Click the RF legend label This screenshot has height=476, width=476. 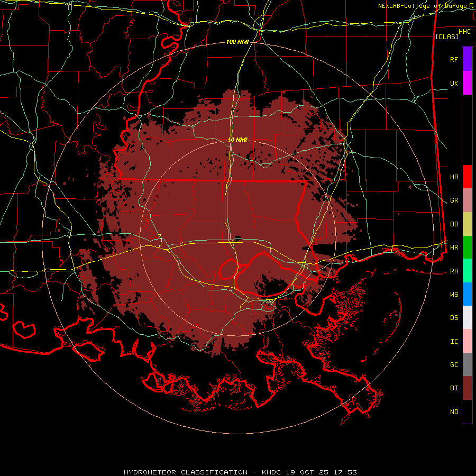[x=454, y=59]
